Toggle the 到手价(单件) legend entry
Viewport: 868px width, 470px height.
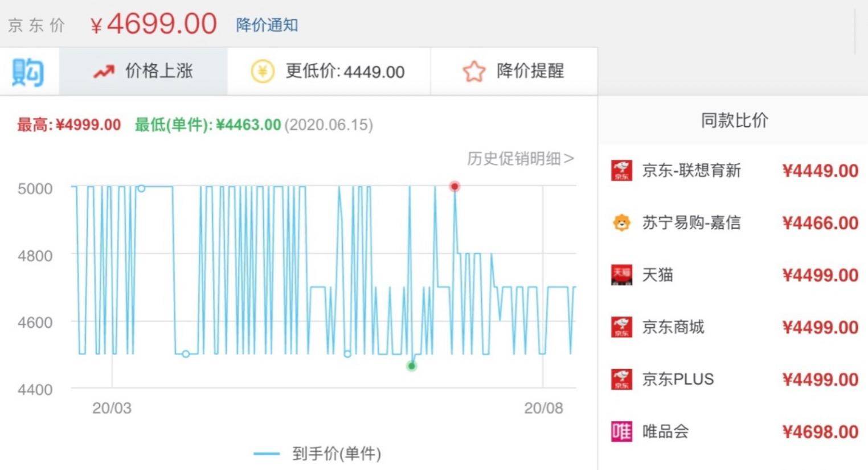pyautogui.click(x=317, y=453)
